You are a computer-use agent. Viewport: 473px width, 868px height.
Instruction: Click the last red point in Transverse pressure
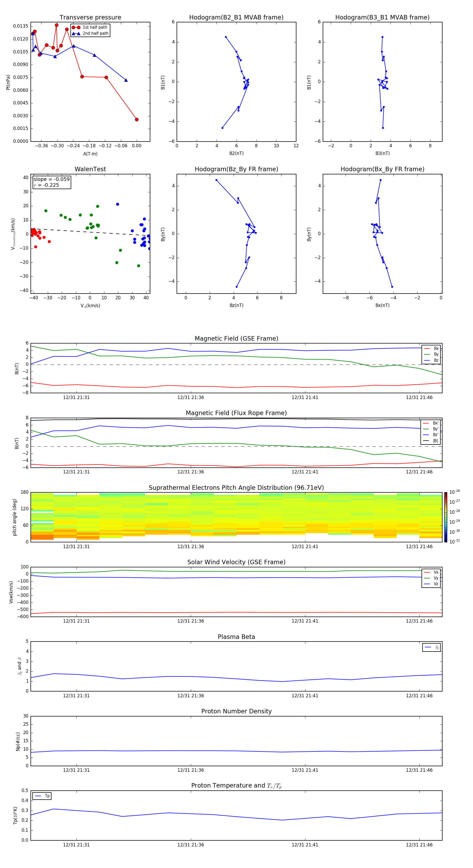click(137, 120)
